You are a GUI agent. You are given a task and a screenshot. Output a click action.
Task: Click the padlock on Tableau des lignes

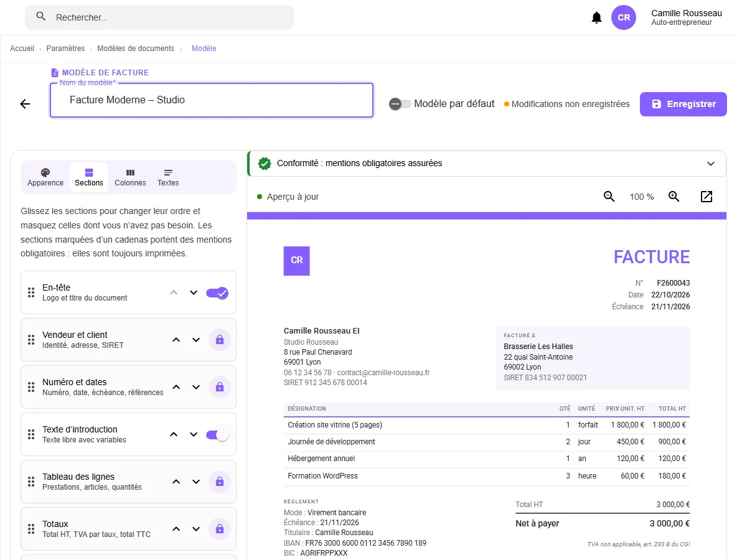point(220,482)
